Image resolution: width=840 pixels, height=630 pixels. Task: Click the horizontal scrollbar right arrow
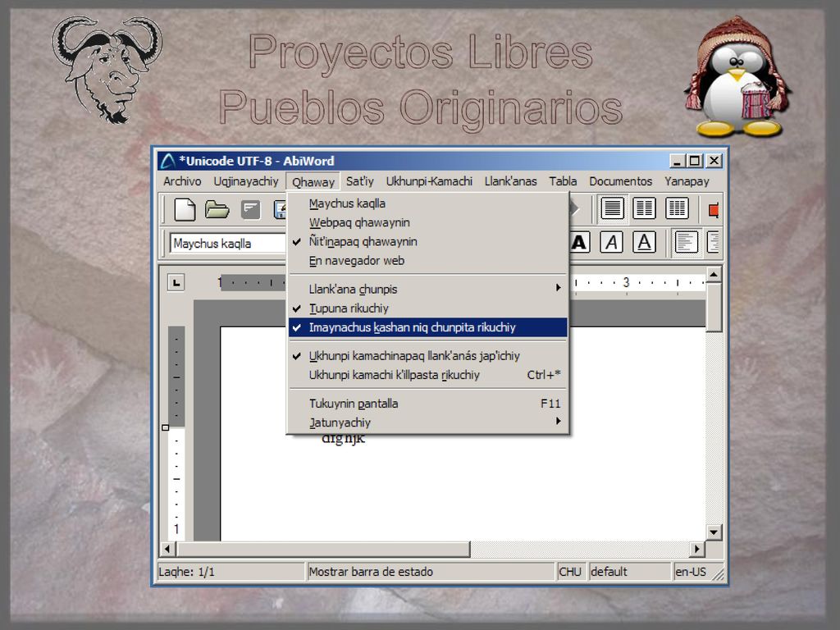tap(697, 549)
